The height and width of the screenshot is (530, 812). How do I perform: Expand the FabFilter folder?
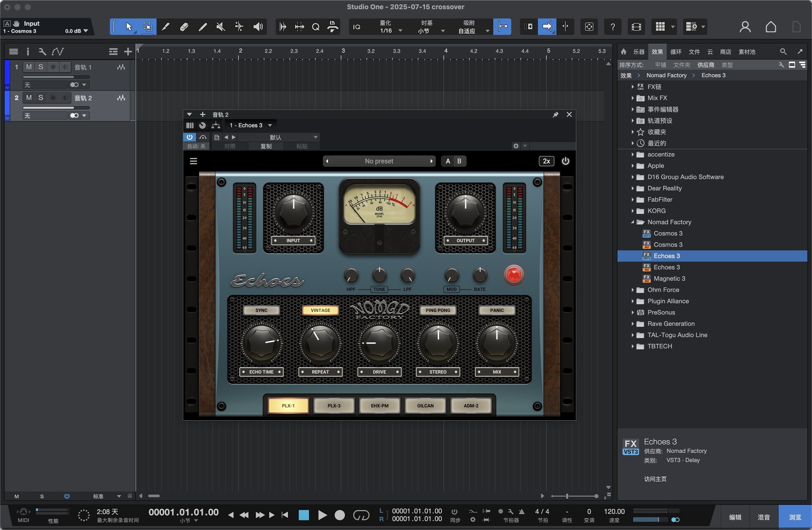click(633, 199)
